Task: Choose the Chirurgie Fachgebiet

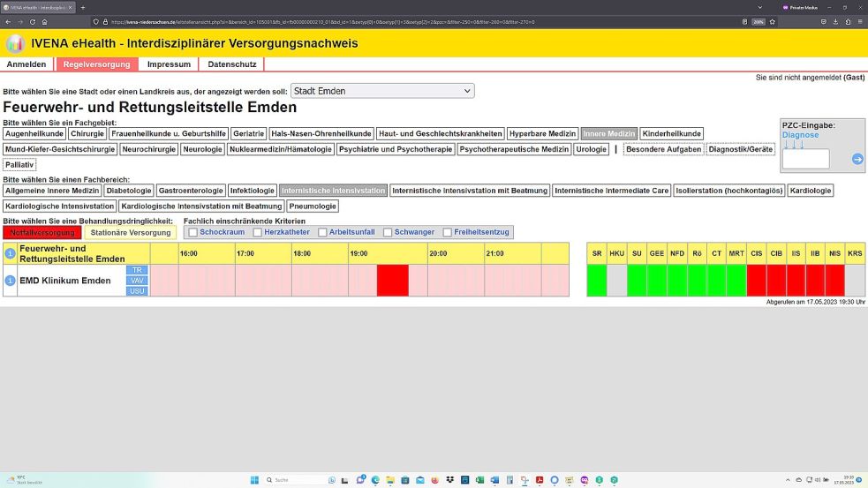Action: pyautogui.click(x=87, y=133)
